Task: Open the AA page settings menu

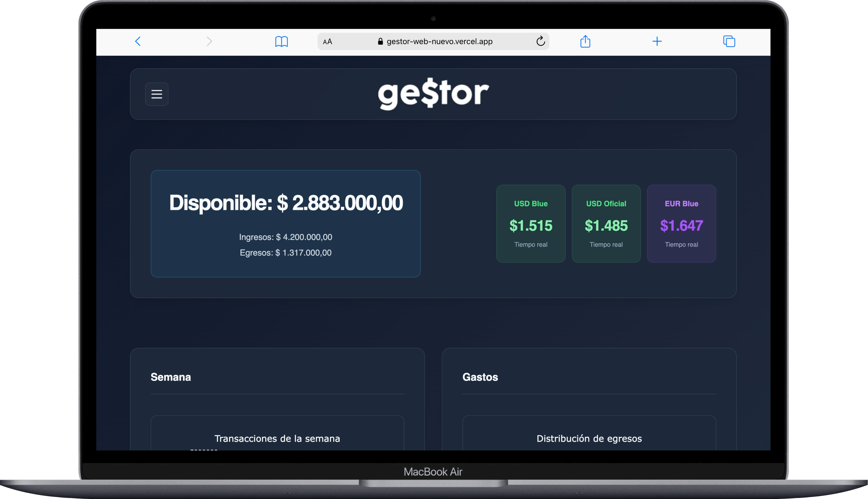Action: [327, 41]
